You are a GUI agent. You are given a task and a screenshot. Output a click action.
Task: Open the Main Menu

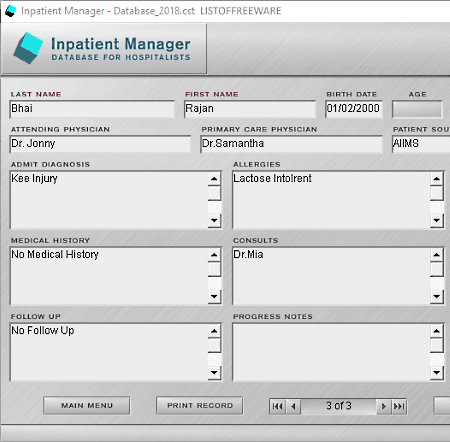(87, 405)
